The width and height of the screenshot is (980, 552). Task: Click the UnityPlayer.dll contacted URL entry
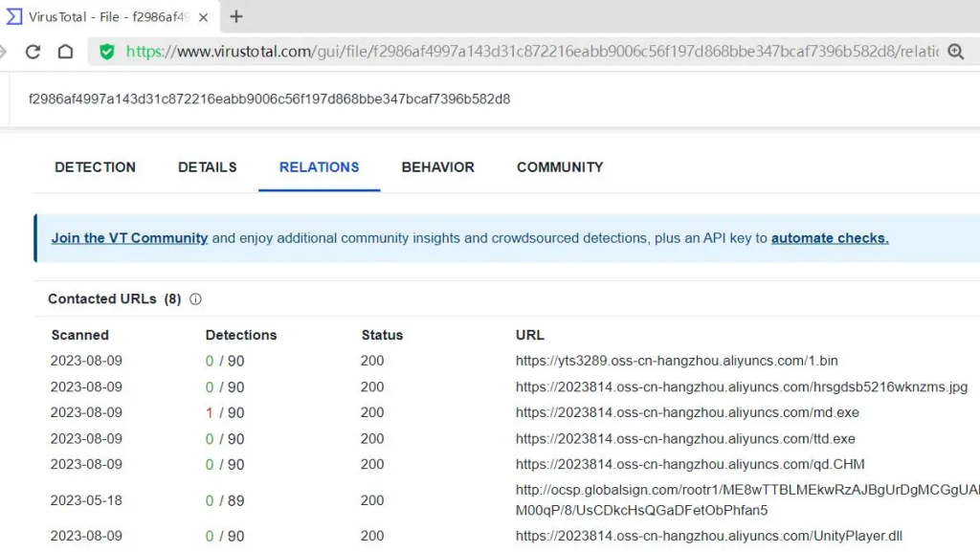708,537
